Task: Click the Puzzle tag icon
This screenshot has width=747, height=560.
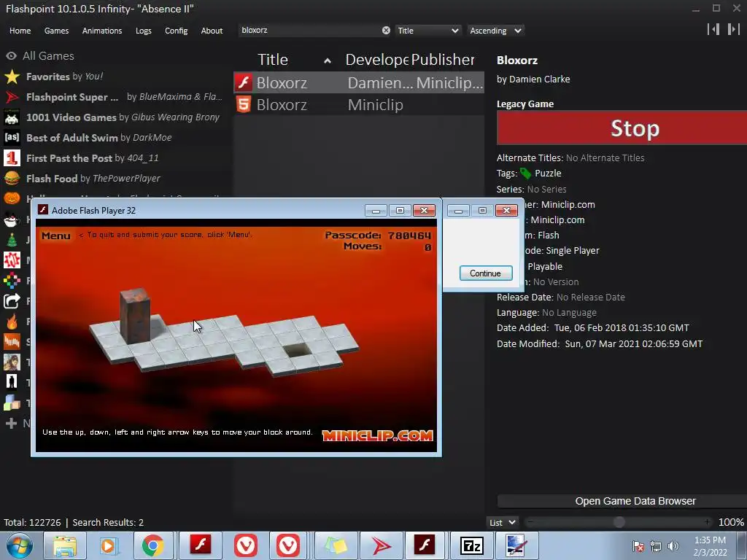Action: click(525, 174)
